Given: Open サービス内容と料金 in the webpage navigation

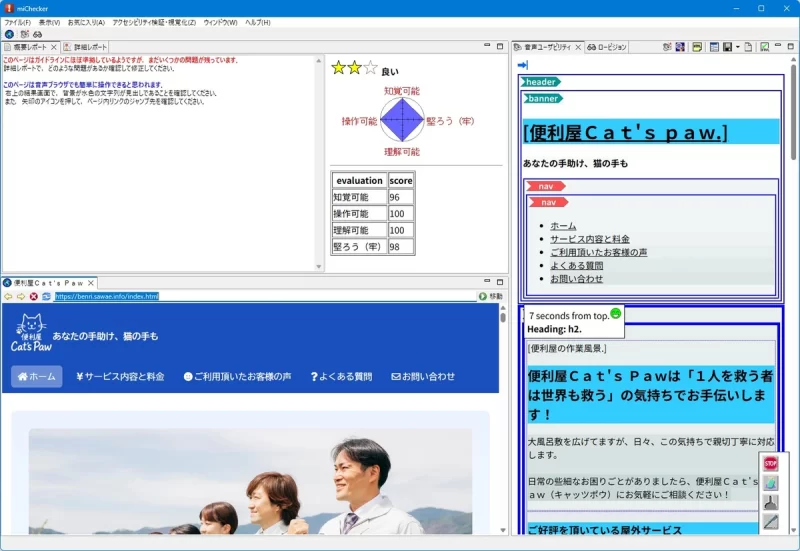Looking at the screenshot, I should pyautogui.click(x=120, y=377).
